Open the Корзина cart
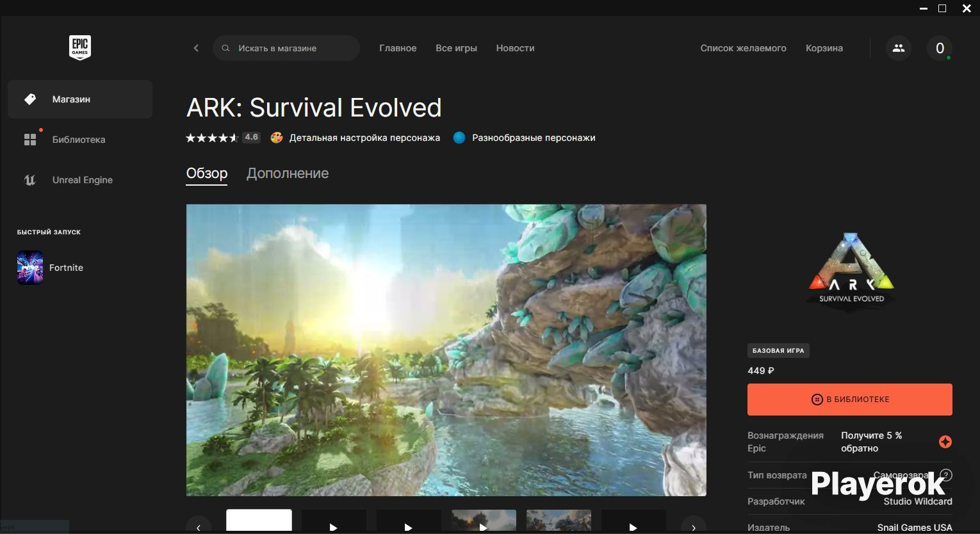The image size is (980, 534). (824, 48)
